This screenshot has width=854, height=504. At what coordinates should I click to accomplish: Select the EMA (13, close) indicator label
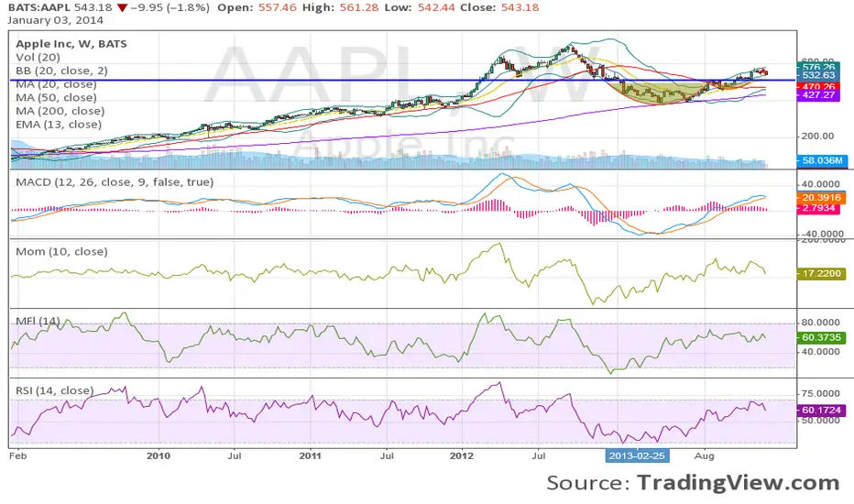click(x=59, y=125)
